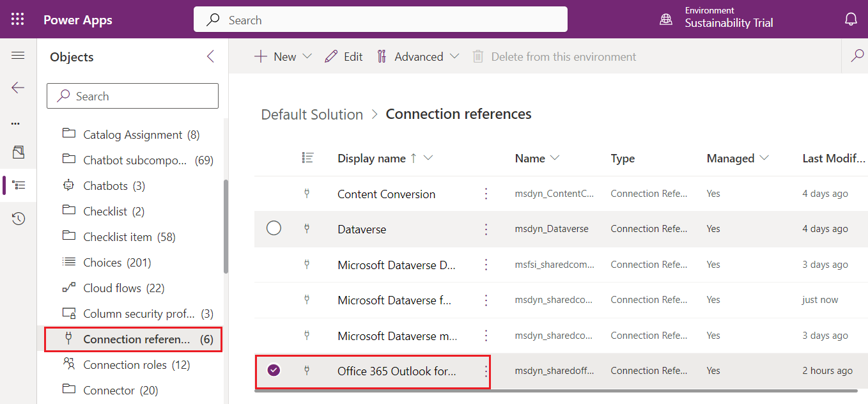Select Connection references in Objects tree

click(x=134, y=339)
